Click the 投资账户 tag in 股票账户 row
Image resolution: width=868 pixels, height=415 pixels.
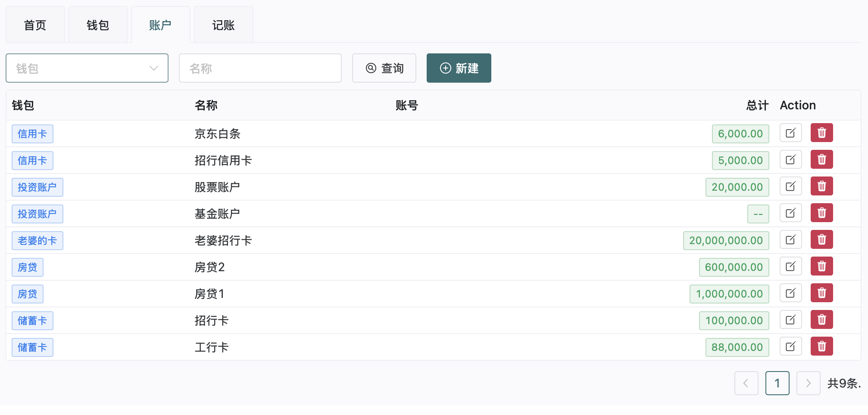coord(37,187)
